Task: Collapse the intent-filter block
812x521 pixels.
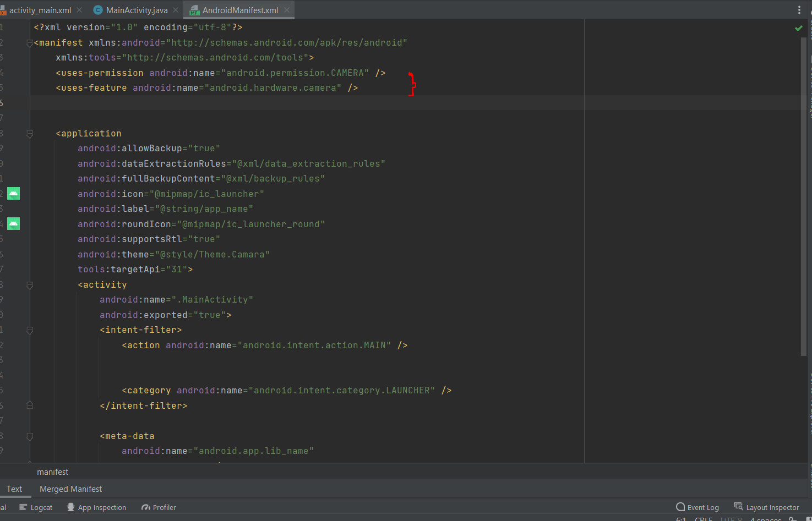Action: pos(30,331)
